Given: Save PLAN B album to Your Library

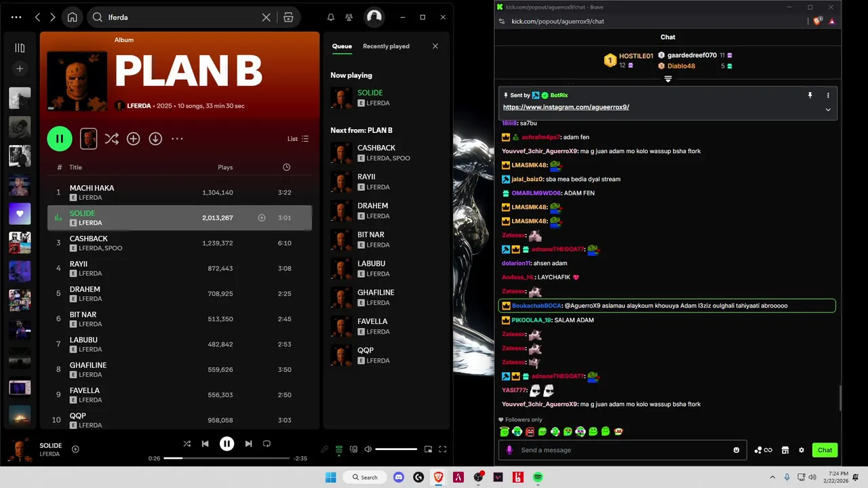Looking at the screenshot, I should point(134,139).
